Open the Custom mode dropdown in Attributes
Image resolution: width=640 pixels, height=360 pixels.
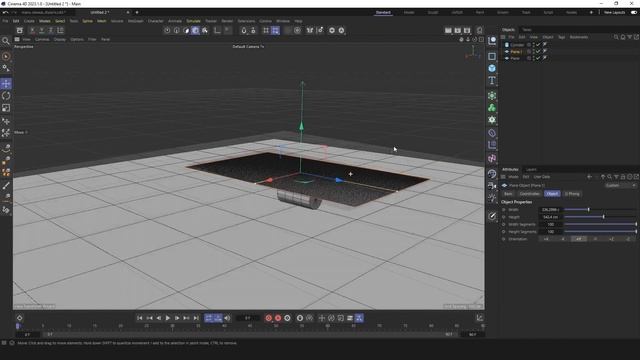620,185
